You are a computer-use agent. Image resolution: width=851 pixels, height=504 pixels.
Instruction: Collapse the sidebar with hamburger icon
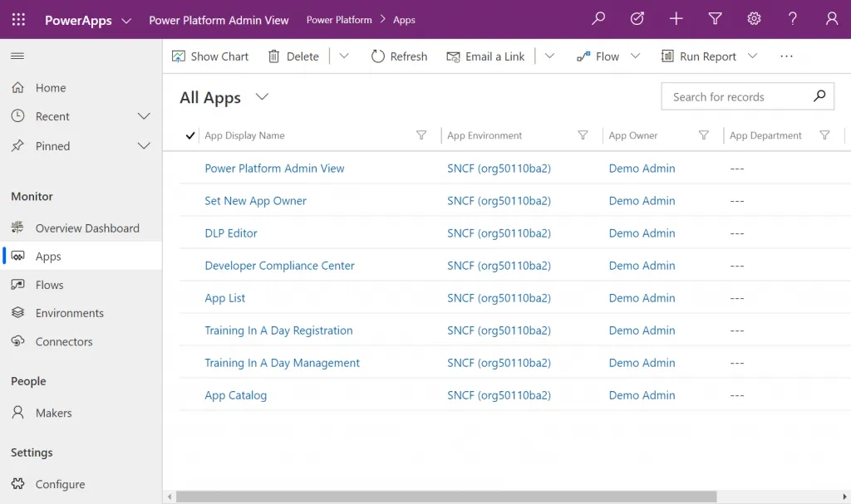point(17,56)
